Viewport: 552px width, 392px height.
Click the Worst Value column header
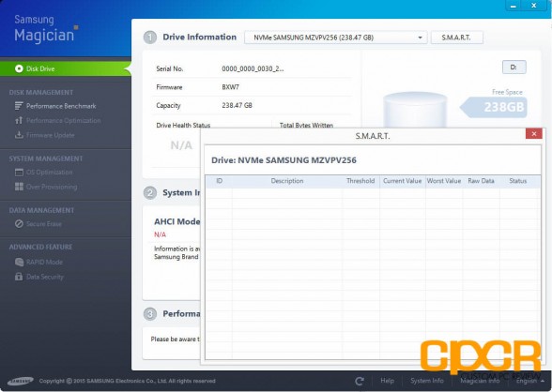[444, 181]
